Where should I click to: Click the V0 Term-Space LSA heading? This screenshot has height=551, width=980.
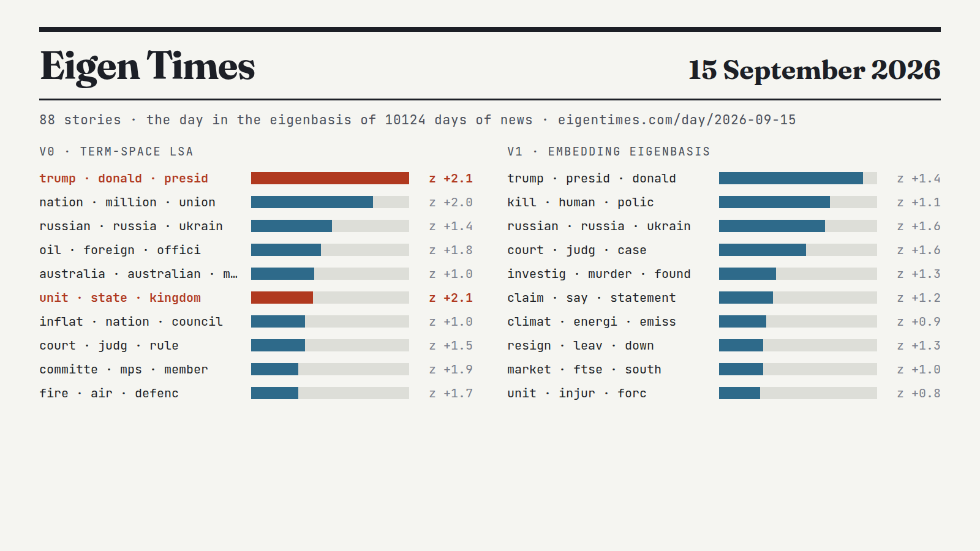pos(116,151)
